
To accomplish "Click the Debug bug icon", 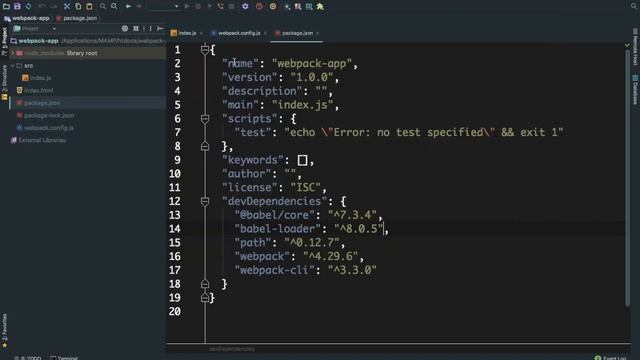I will coord(198,7).
